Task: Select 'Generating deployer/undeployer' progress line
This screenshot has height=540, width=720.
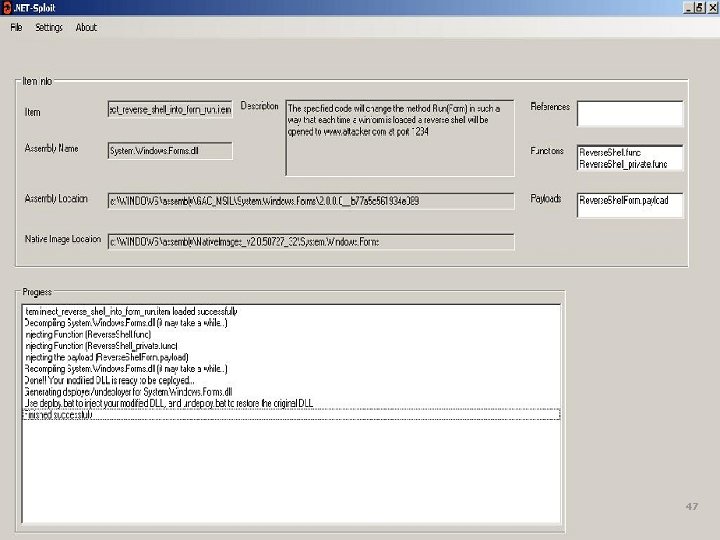Action: [292, 392]
